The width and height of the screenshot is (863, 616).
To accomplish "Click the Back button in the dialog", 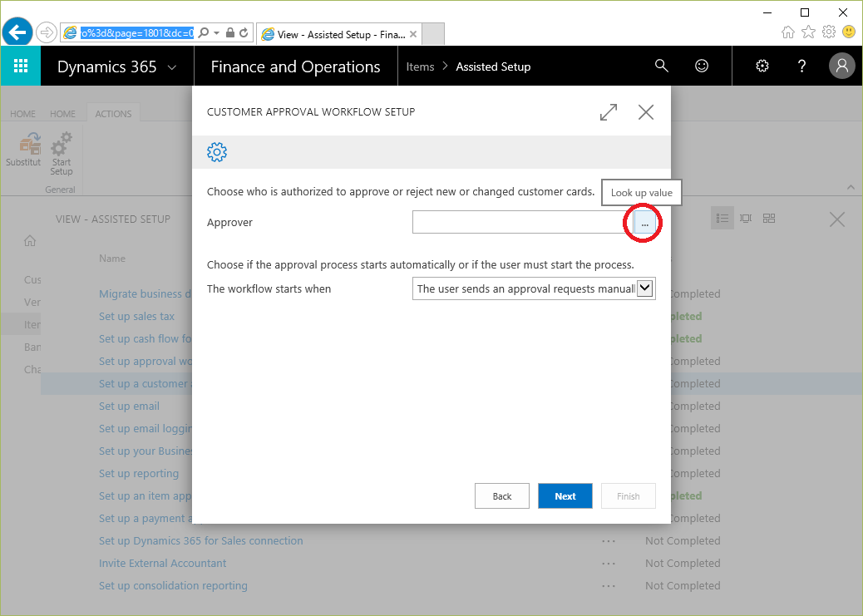I will 502,496.
